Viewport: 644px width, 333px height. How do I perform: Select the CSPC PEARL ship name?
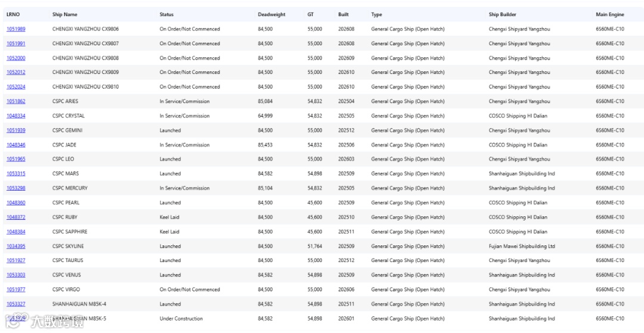point(66,203)
